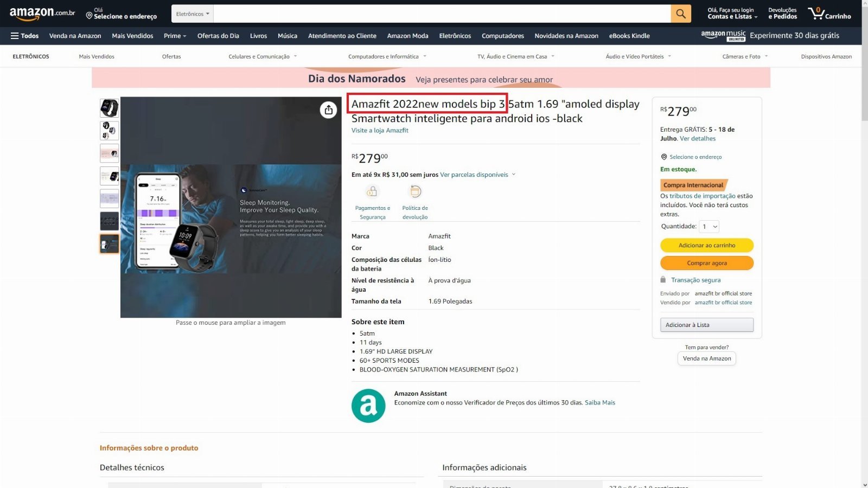Open Ofertas do Dia
This screenshot has width=868, height=488.
(218, 36)
